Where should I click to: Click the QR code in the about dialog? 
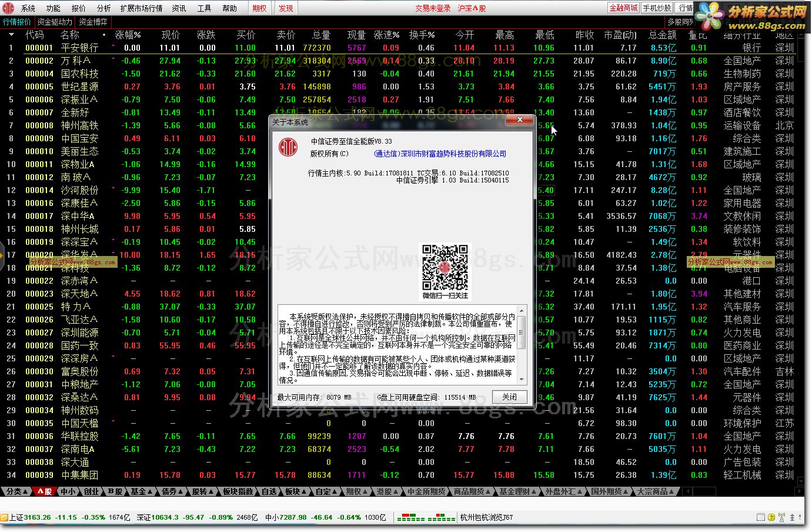click(445, 267)
